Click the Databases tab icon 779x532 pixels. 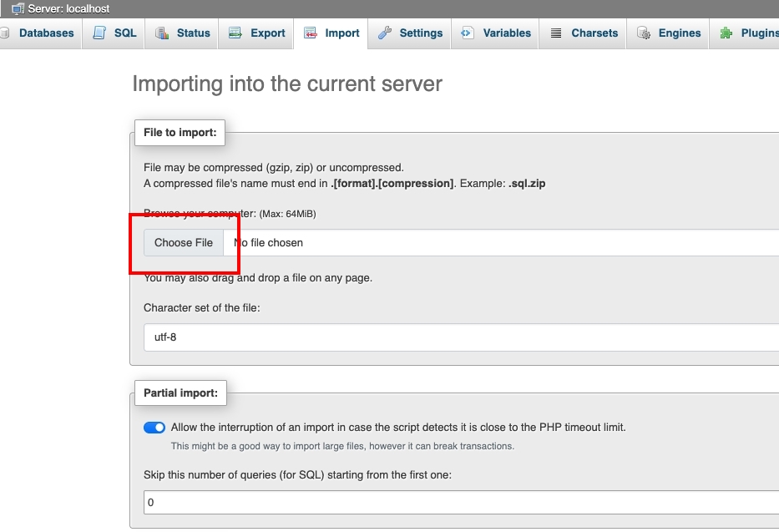[4, 33]
